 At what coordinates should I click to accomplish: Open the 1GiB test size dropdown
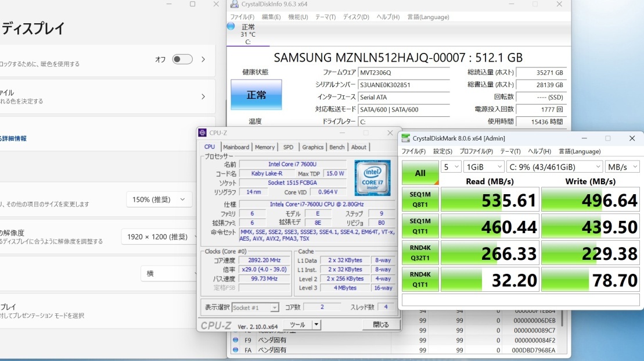pyautogui.click(x=483, y=167)
